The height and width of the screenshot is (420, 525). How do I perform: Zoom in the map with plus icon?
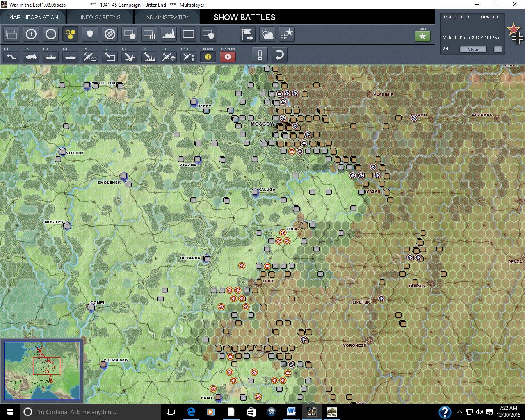[31, 34]
